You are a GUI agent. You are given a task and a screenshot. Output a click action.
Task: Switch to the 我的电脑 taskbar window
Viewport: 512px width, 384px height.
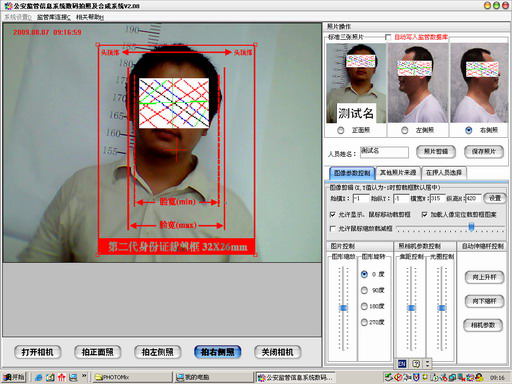(x=214, y=377)
